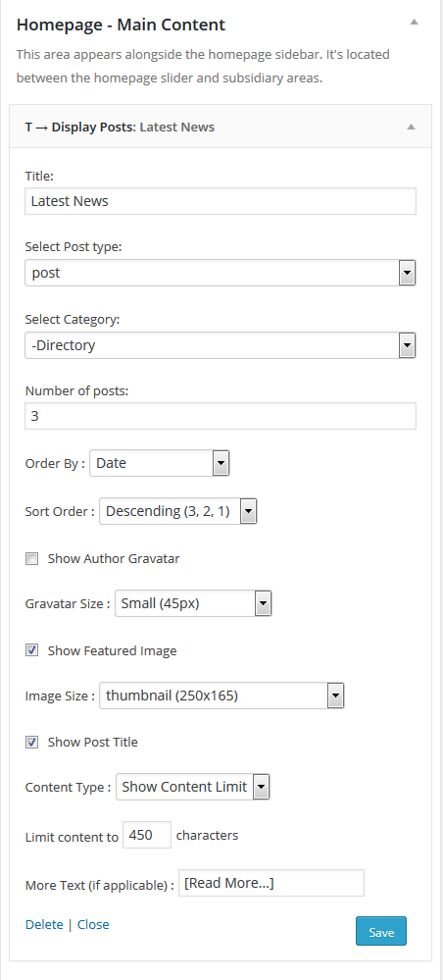The height and width of the screenshot is (980, 443).
Task: Uncheck Show Post Title
Action: [32, 742]
